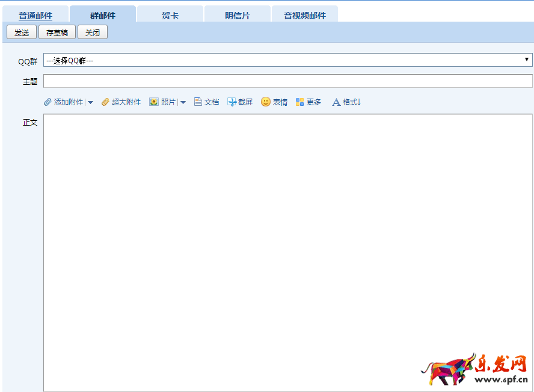Open the 表情 smiley emoji picker
The width and height of the screenshot is (534, 392).
coord(266,102)
